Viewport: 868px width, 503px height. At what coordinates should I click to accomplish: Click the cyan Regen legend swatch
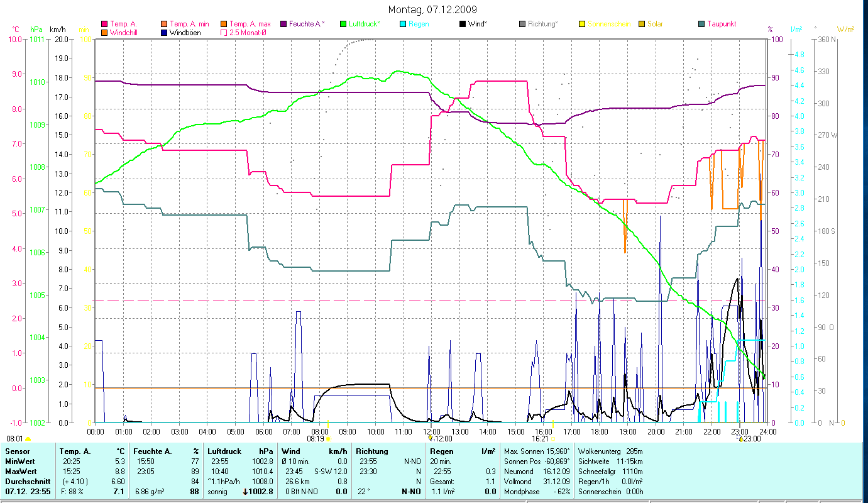point(403,24)
